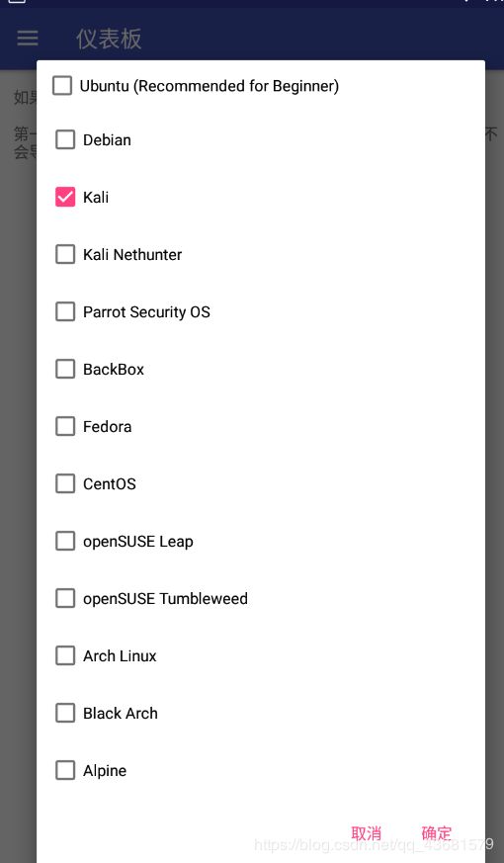Open the hamburger navigation menu

point(28,38)
